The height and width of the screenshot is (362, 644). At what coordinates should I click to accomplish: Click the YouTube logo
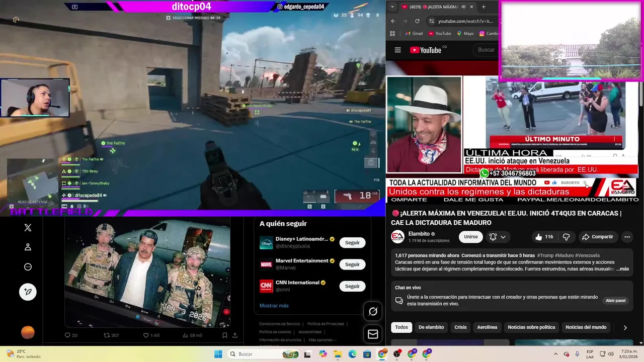point(426,50)
